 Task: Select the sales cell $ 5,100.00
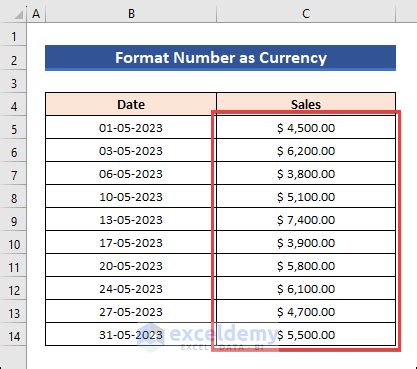coord(306,197)
